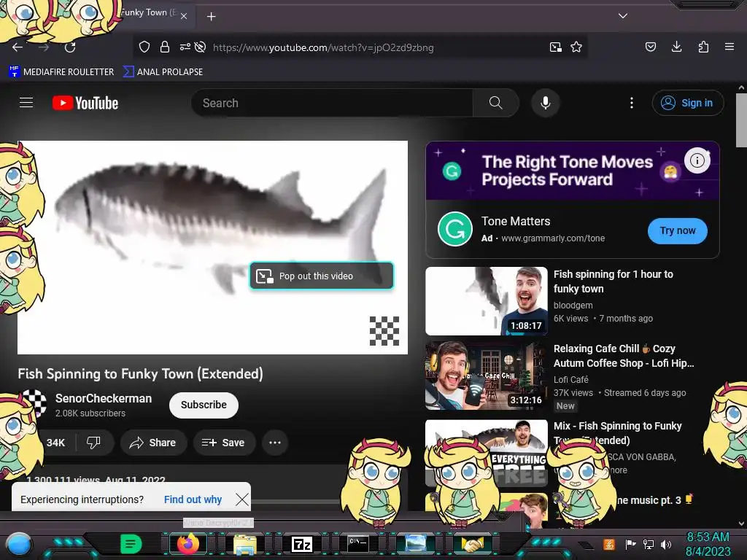Click the autoplay blocked icon in address bar

200,47
